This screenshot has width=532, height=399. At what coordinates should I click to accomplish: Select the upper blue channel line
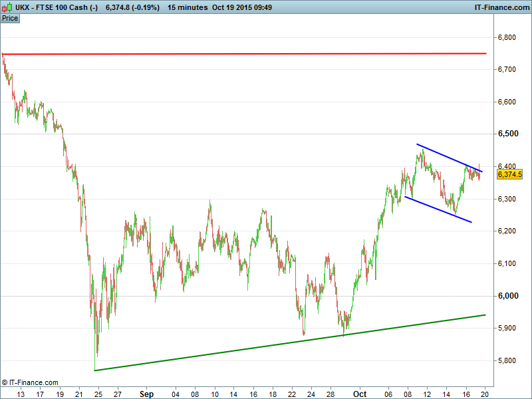pyautogui.click(x=452, y=158)
